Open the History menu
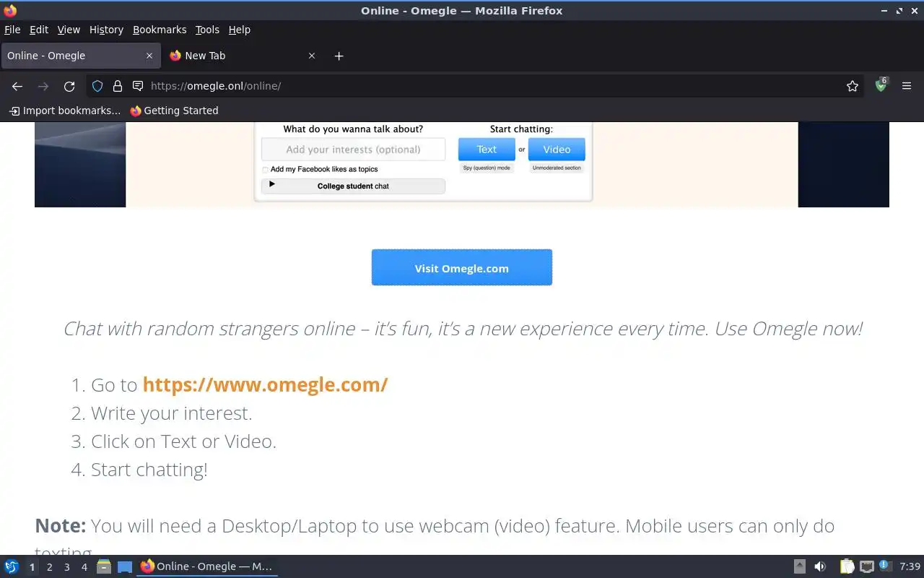The width and height of the screenshot is (924, 578). (106, 30)
